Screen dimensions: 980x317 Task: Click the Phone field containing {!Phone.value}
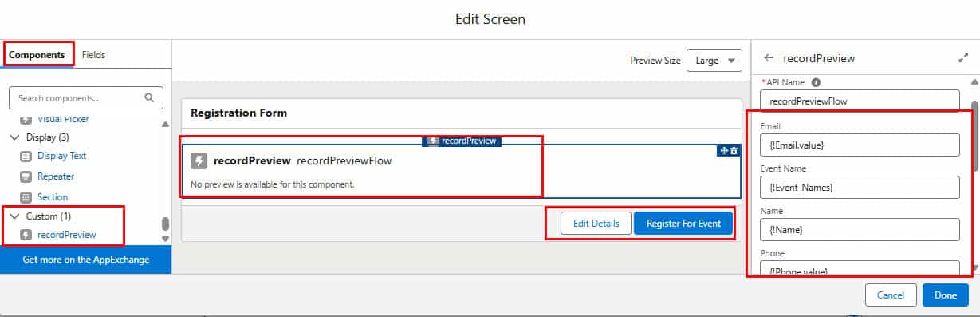coord(860,268)
